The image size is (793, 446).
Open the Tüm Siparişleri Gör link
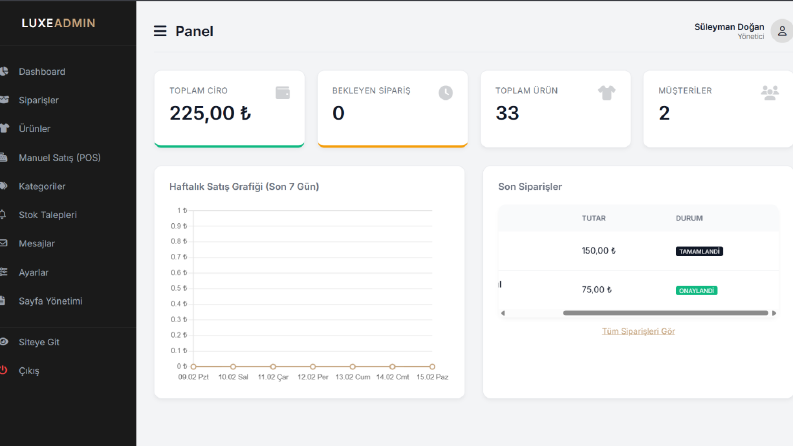tap(638, 331)
